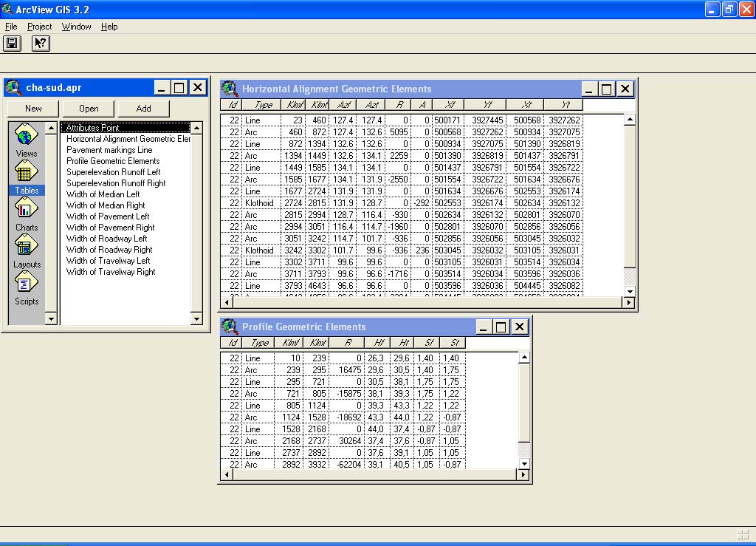The height and width of the screenshot is (546, 756).
Task: Open the Help menu
Action: (x=109, y=27)
